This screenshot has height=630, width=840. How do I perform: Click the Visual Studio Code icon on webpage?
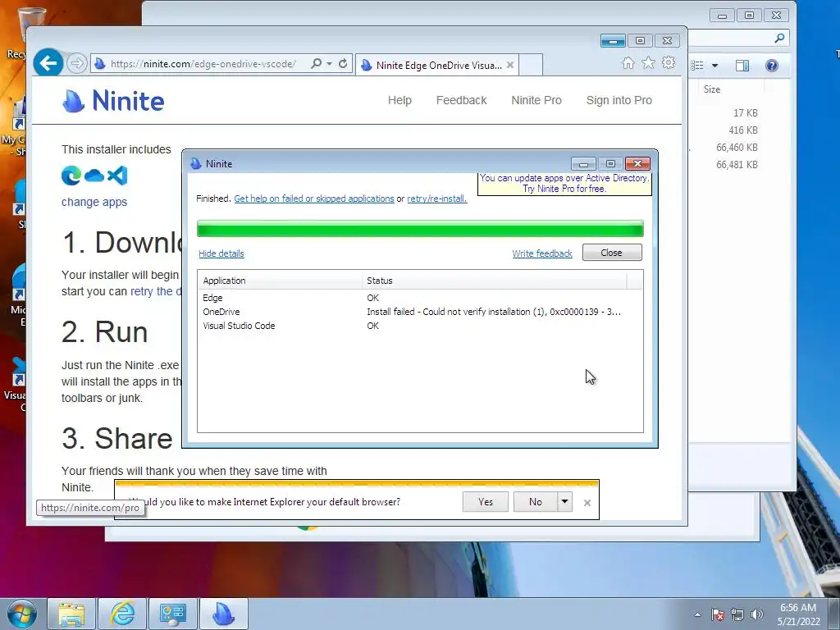pos(117,176)
